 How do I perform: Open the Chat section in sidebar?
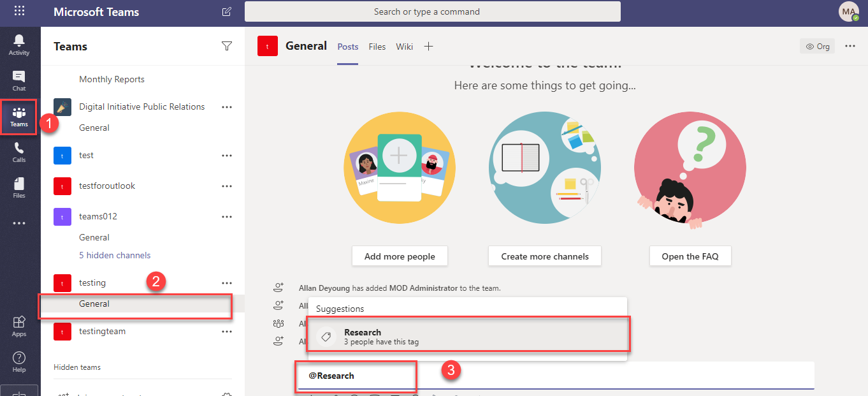click(x=19, y=80)
